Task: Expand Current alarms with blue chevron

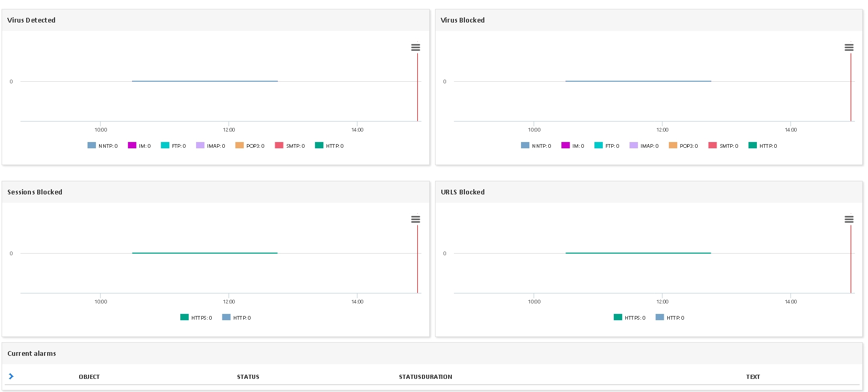Action: point(11,376)
